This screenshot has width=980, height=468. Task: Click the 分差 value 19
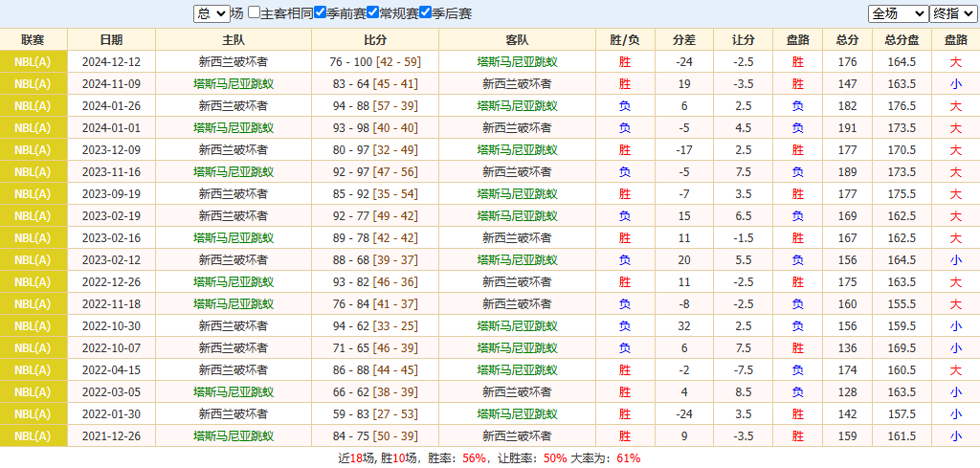point(684,84)
